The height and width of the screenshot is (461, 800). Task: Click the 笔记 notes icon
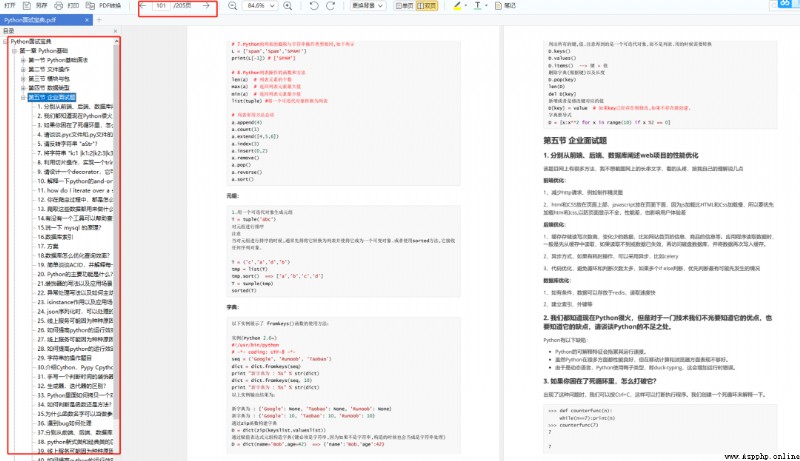click(x=498, y=6)
